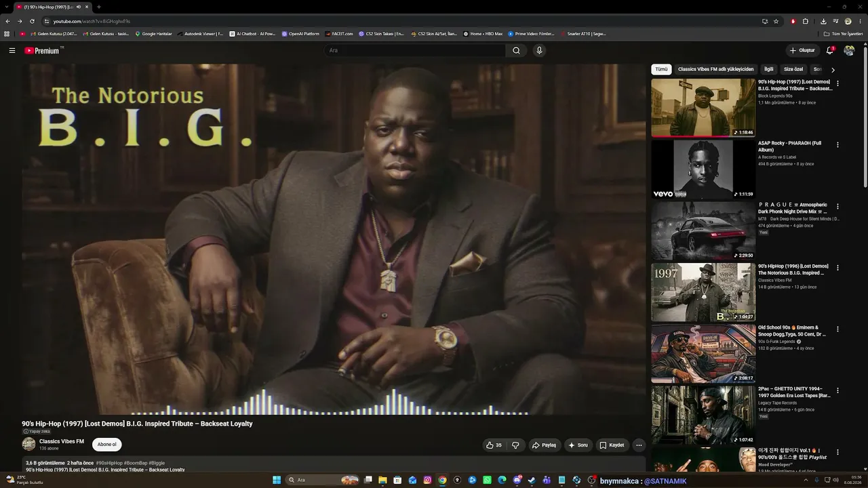Open 'OpenAI Platform' bookmark
This screenshot has width=868, height=488.
300,33
